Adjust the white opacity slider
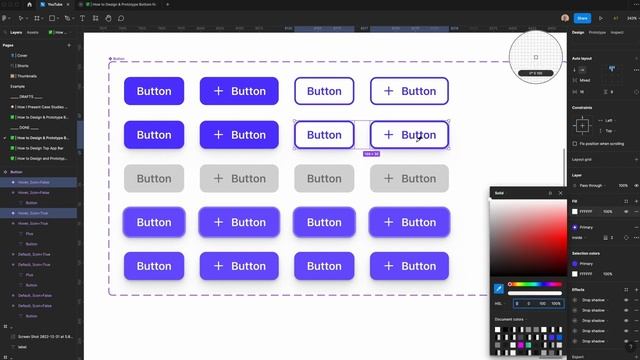This screenshot has width=640, height=360. tap(535, 293)
